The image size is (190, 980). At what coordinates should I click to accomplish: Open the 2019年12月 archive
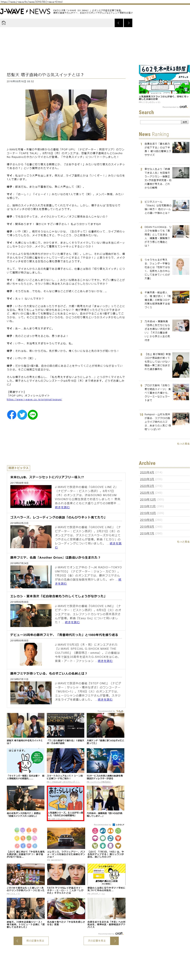(x=147, y=499)
